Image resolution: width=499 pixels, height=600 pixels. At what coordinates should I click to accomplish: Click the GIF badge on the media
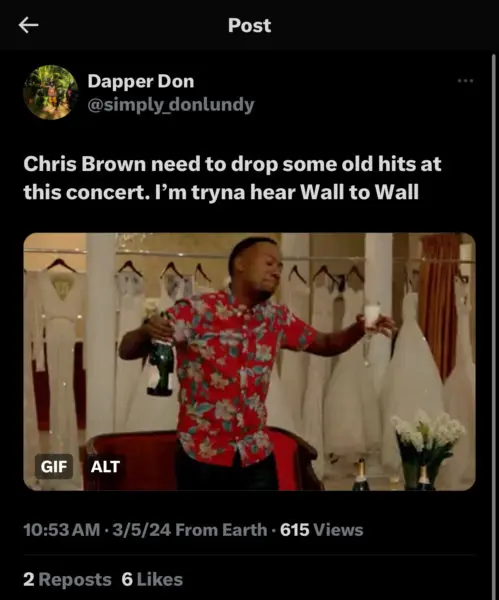(54, 466)
